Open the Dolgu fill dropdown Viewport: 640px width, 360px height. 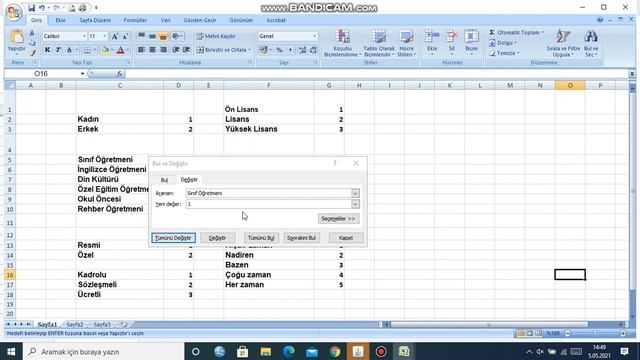tap(503, 43)
